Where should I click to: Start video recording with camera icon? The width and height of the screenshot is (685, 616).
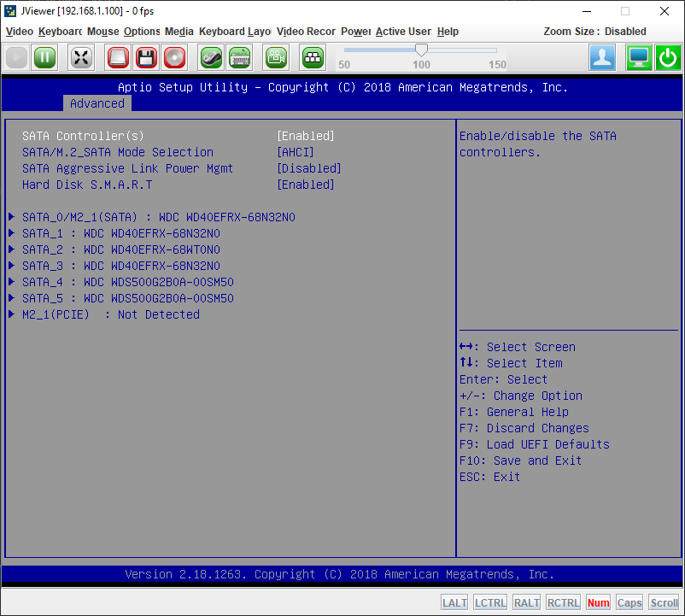tap(276, 57)
